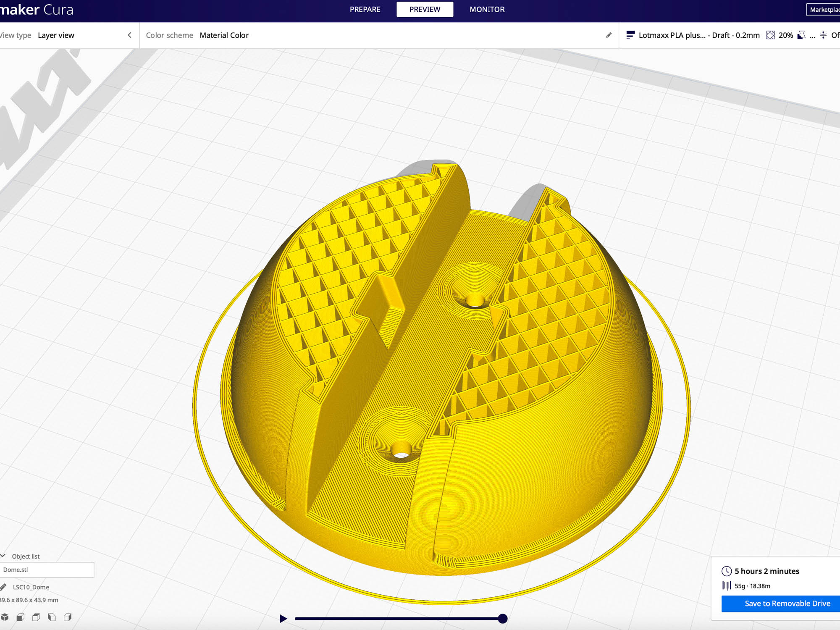Image resolution: width=840 pixels, height=630 pixels.
Task: Switch to the top view cube icon
Action: pyautogui.click(x=36, y=617)
